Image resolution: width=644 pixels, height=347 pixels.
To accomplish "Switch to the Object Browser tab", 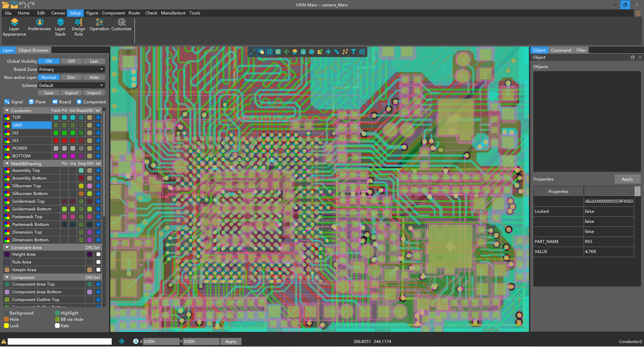I will [x=34, y=50].
